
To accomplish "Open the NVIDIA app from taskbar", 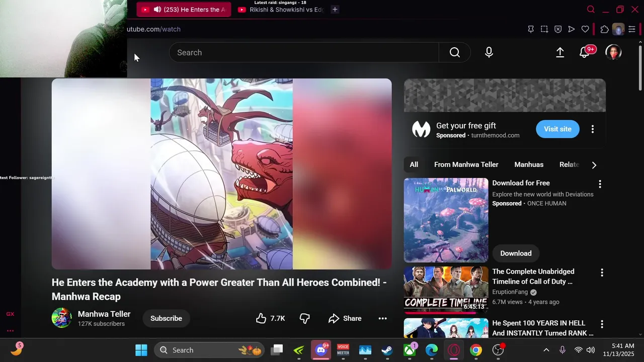I will coord(299,350).
